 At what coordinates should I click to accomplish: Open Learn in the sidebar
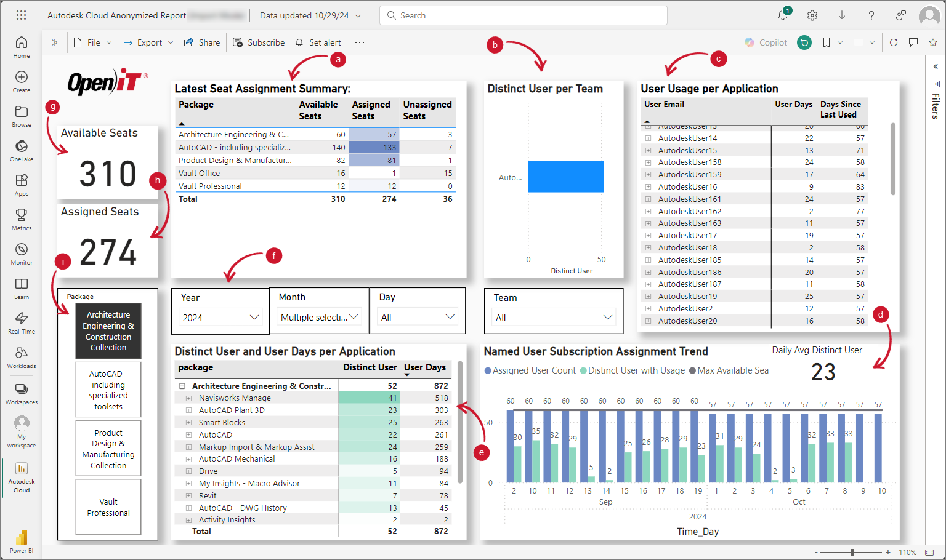click(22, 288)
